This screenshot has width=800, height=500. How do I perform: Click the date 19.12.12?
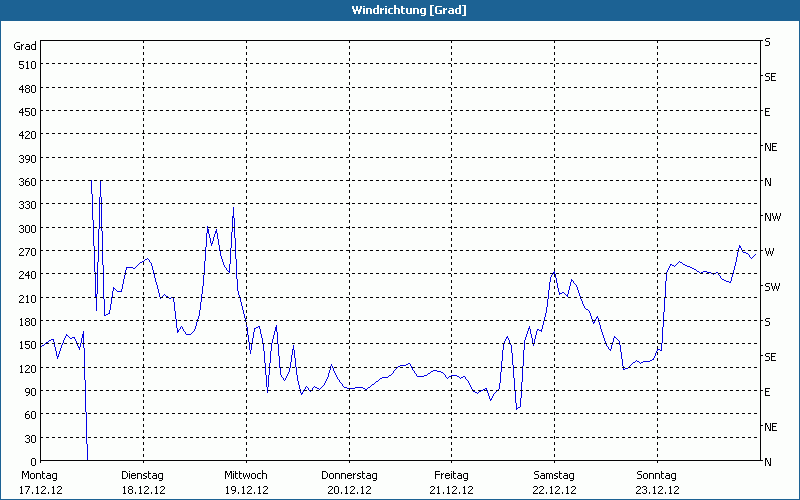[247, 490]
